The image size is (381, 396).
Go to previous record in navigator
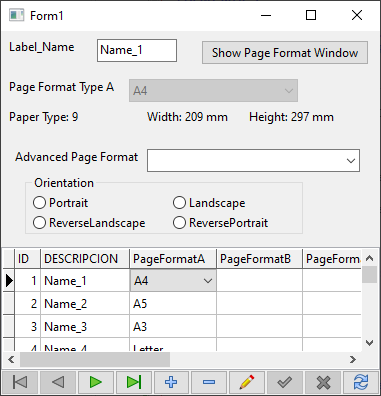58,382
